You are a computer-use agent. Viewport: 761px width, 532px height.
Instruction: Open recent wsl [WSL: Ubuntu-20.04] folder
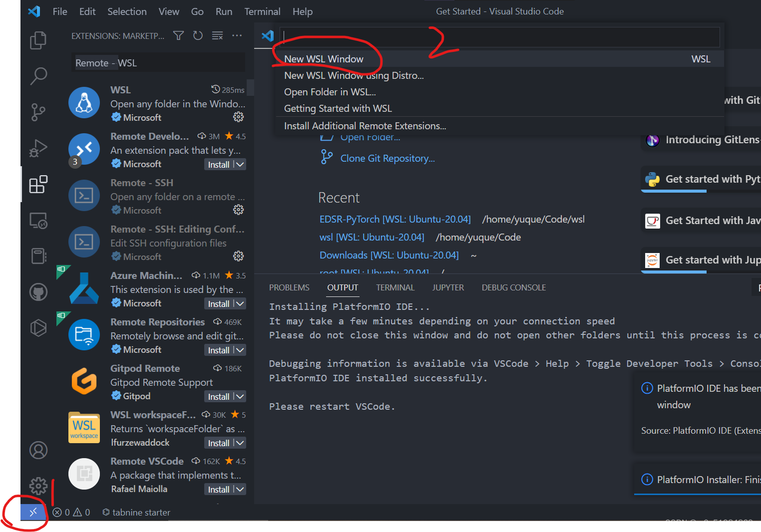pos(372,237)
